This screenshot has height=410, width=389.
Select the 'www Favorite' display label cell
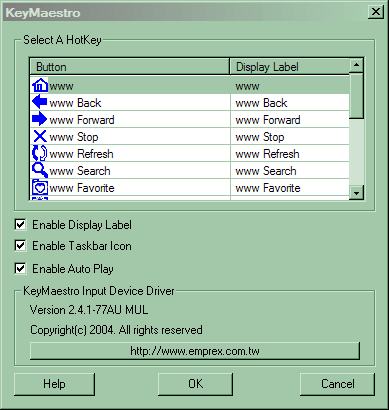point(290,188)
